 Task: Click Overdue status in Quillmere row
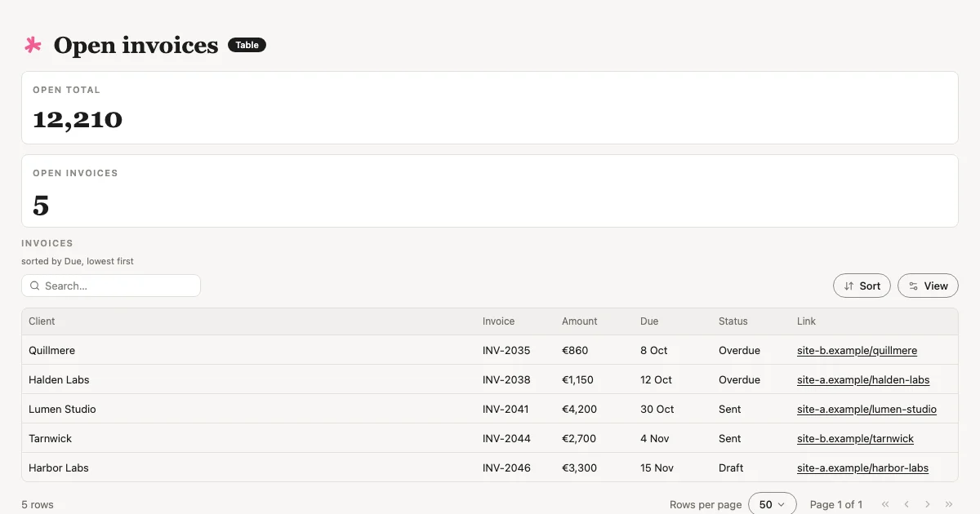click(739, 350)
